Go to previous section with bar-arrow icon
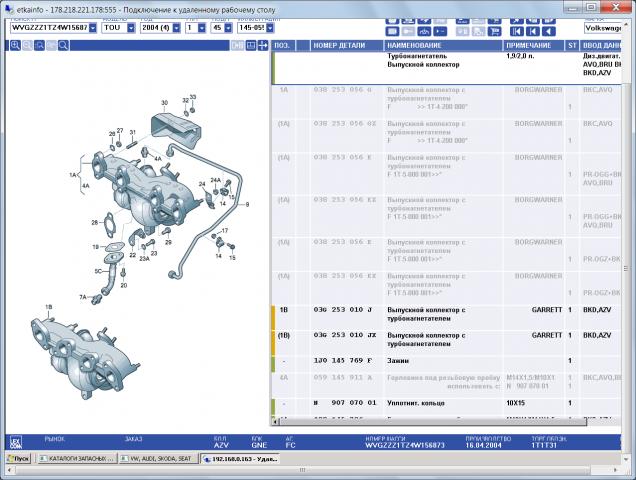 [532, 31]
